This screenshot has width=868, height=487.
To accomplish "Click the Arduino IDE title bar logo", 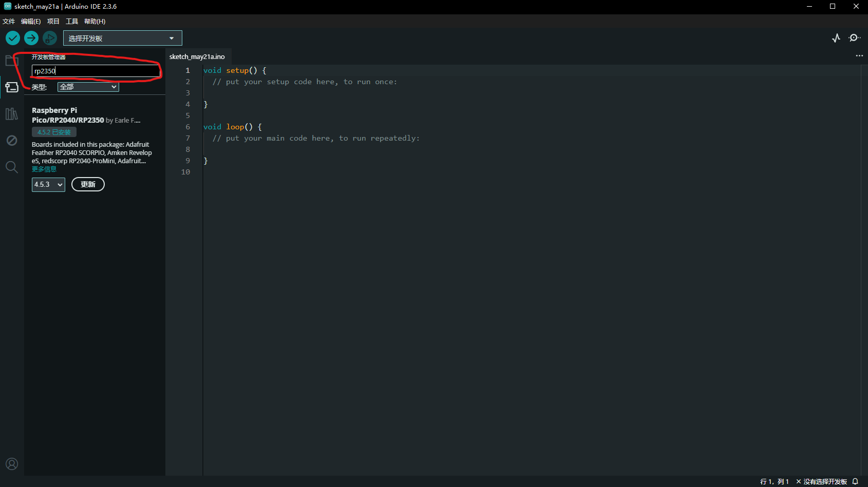I will [x=7, y=6].
